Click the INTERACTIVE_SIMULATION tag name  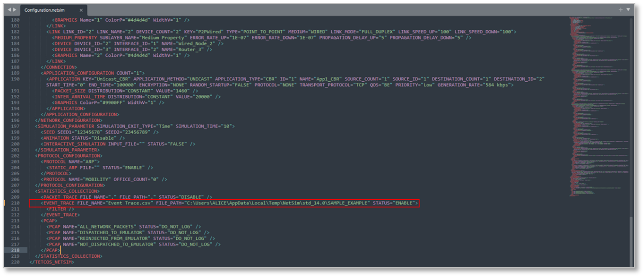(x=74, y=144)
